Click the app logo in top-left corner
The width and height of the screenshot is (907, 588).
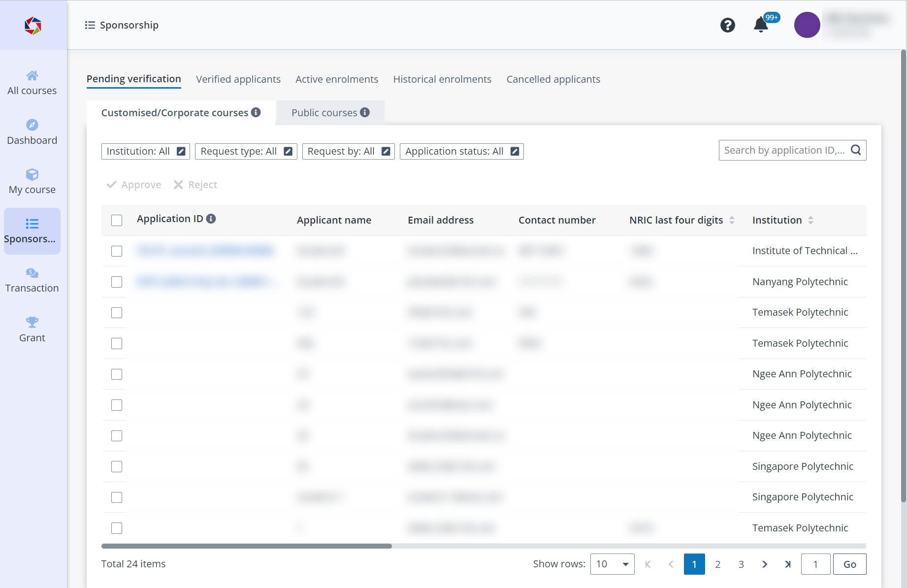pos(33,26)
